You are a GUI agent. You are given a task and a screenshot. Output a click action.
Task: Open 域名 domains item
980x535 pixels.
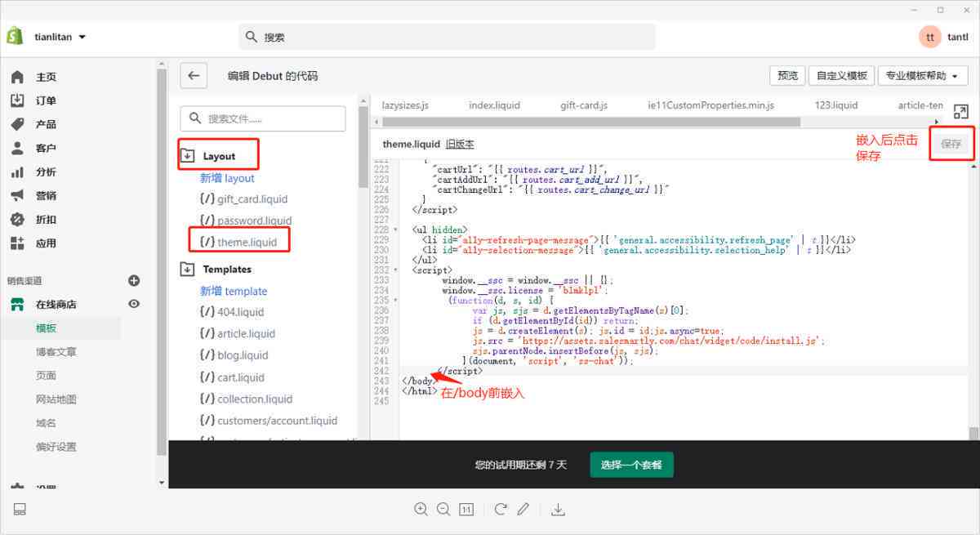(x=46, y=422)
